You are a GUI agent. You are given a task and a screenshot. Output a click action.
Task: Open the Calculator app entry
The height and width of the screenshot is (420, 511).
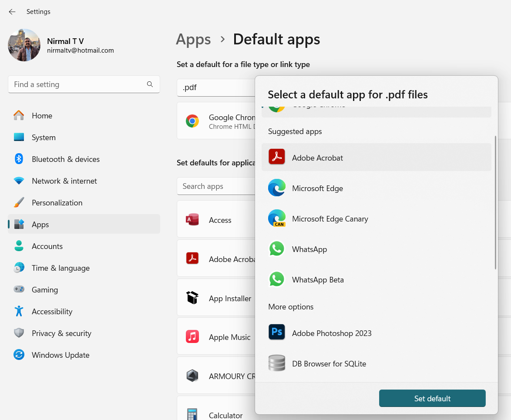(x=216, y=409)
